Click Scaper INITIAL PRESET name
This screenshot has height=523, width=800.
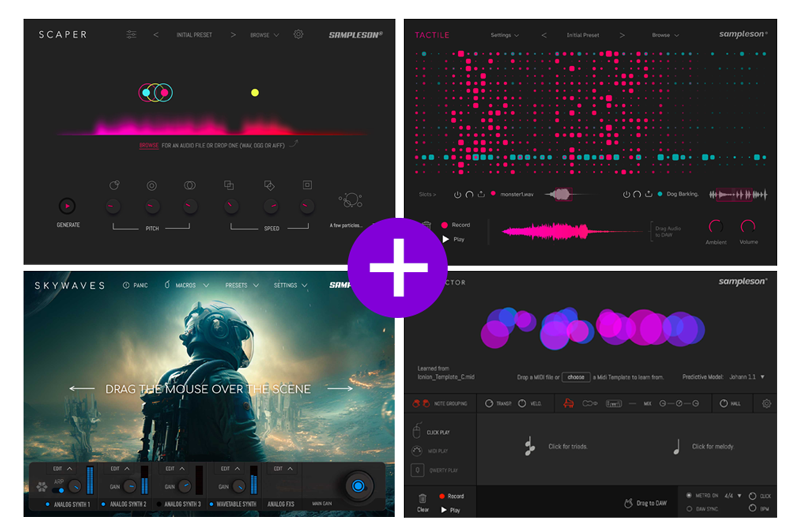tap(194, 35)
